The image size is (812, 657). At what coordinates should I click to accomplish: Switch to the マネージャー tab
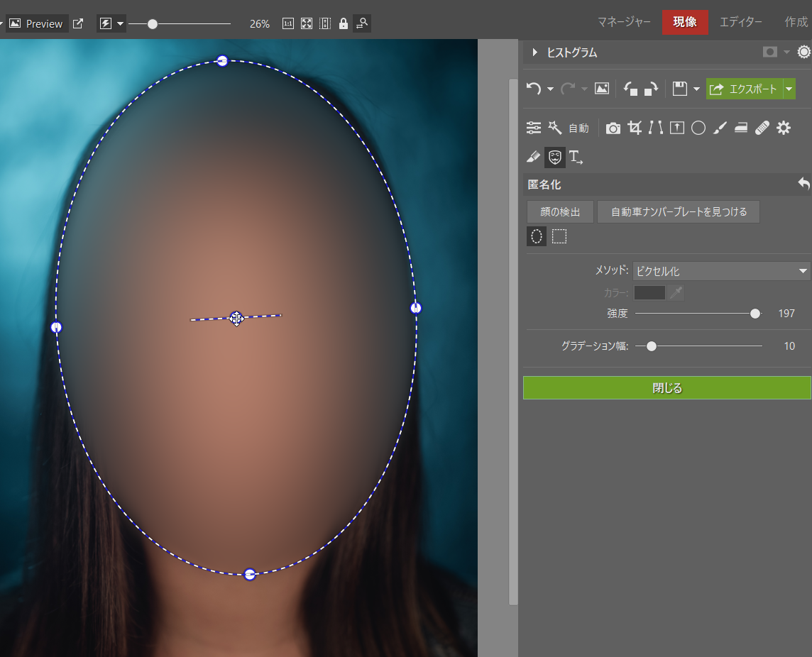(x=624, y=22)
